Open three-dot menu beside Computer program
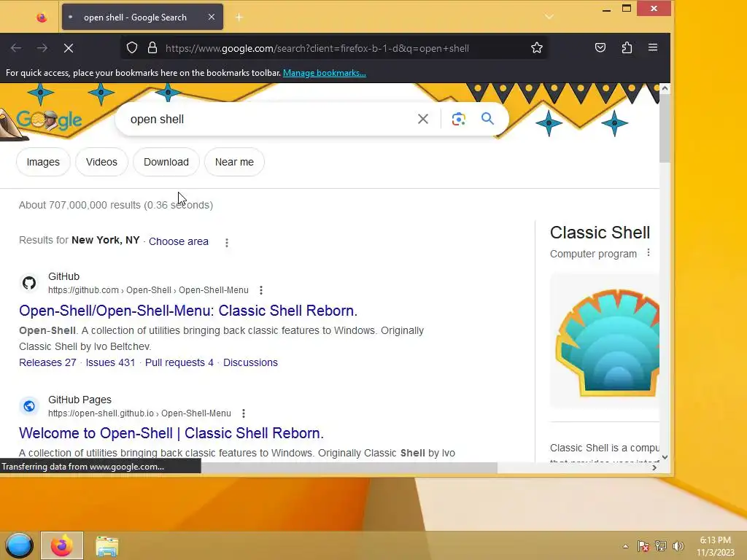This screenshot has height=560, width=747. pyautogui.click(x=649, y=253)
